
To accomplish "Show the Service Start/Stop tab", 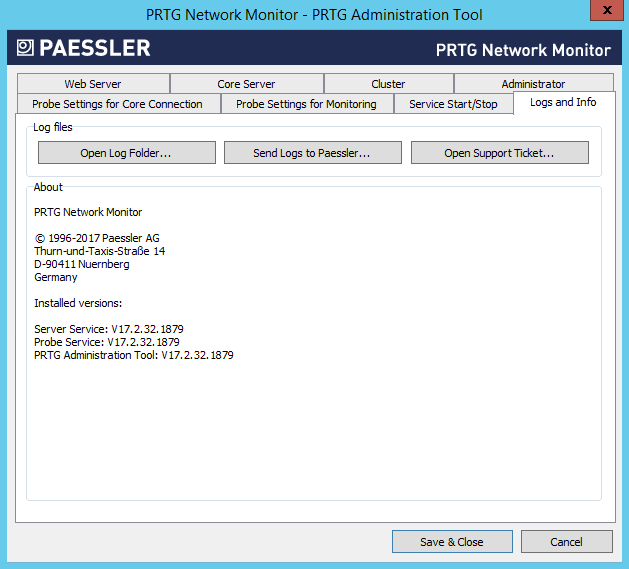I will tap(453, 104).
